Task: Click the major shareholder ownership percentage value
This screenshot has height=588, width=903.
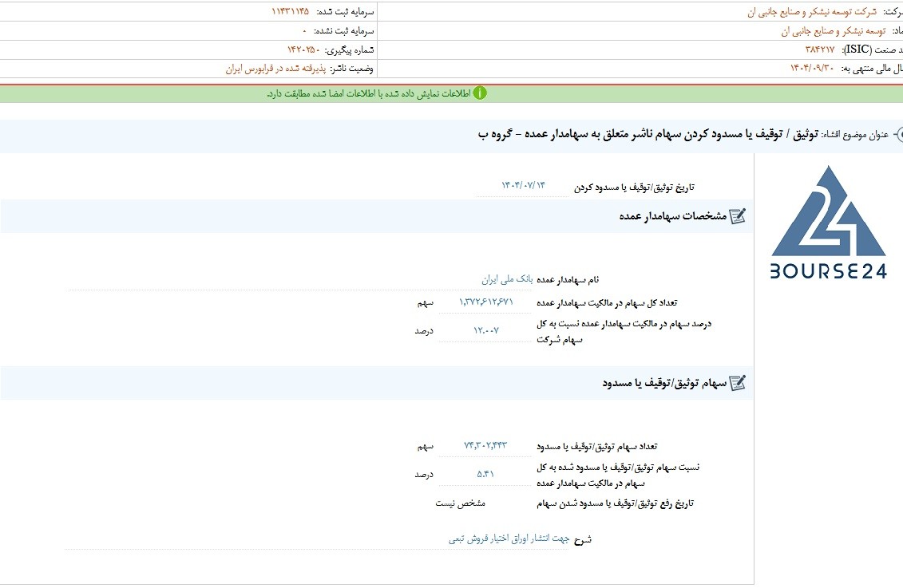Action: click(486, 331)
